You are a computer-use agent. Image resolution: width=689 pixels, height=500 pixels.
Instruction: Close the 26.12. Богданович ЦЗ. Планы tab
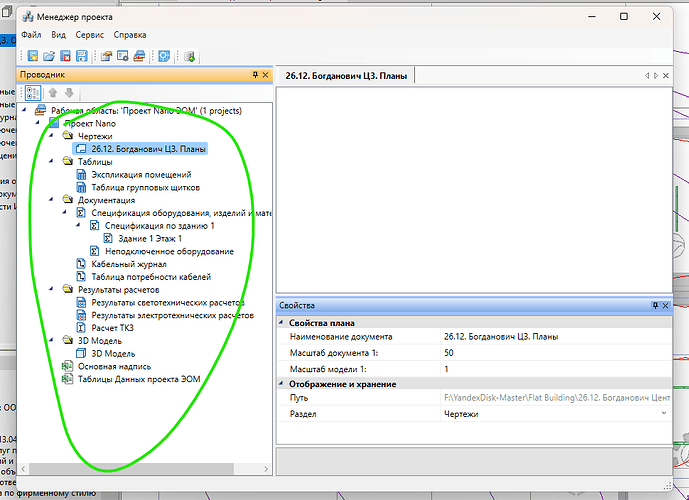666,76
